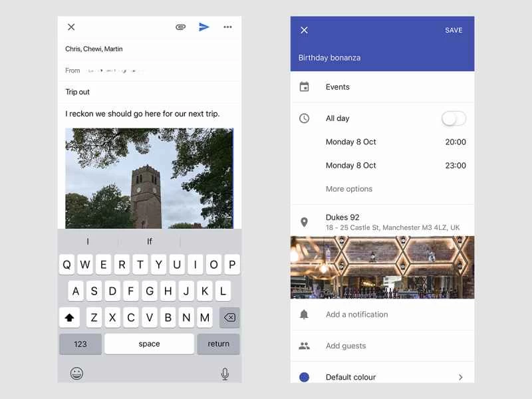This screenshot has width=532, height=399.
Task: Send the email with the send icon
Action: click(204, 27)
